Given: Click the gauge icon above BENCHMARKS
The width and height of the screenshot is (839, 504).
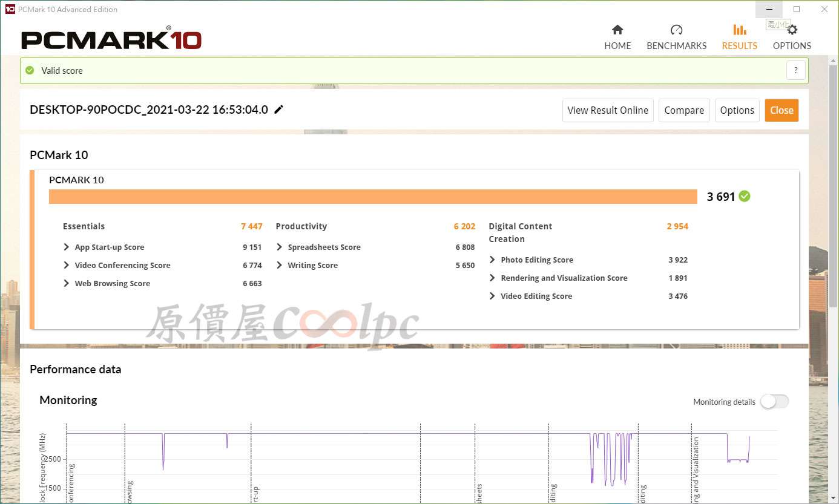Looking at the screenshot, I should tap(677, 30).
